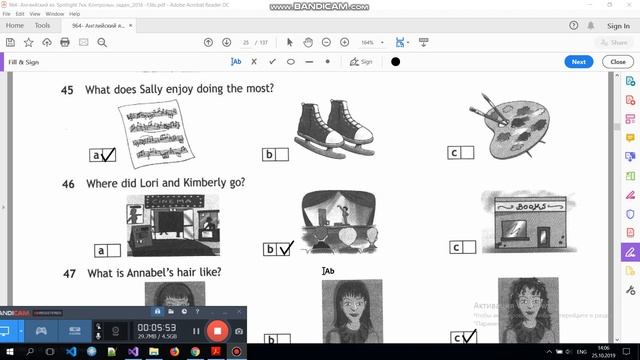640x360 pixels.
Task: Select Bandicam game recording mode
Action: [41, 331]
